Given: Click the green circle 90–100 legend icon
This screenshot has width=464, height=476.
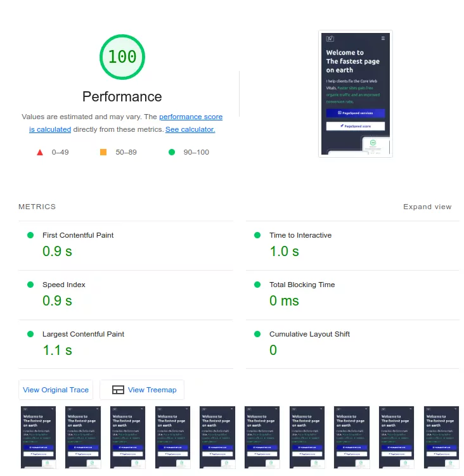Looking at the screenshot, I should coord(171,152).
